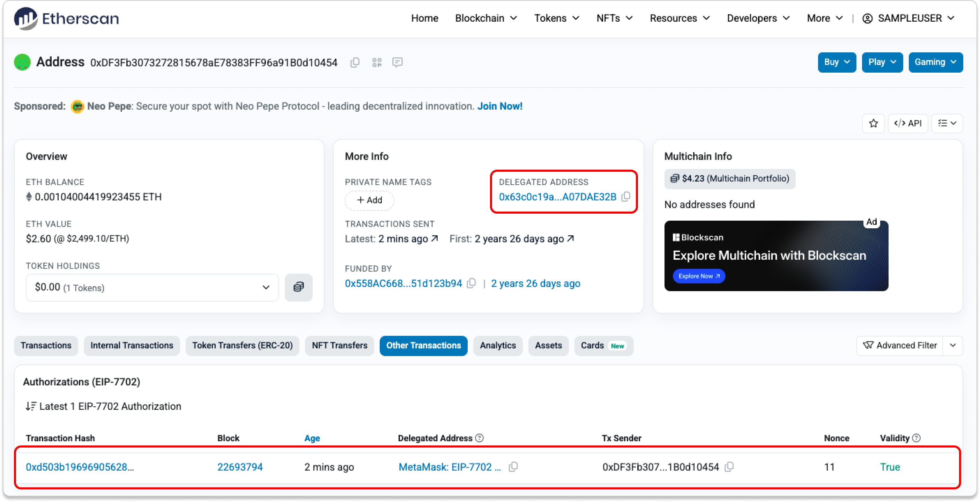The height and width of the screenshot is (502, 980).
Task: Click the Etherscan logo
Action: (x=67, y=18)
